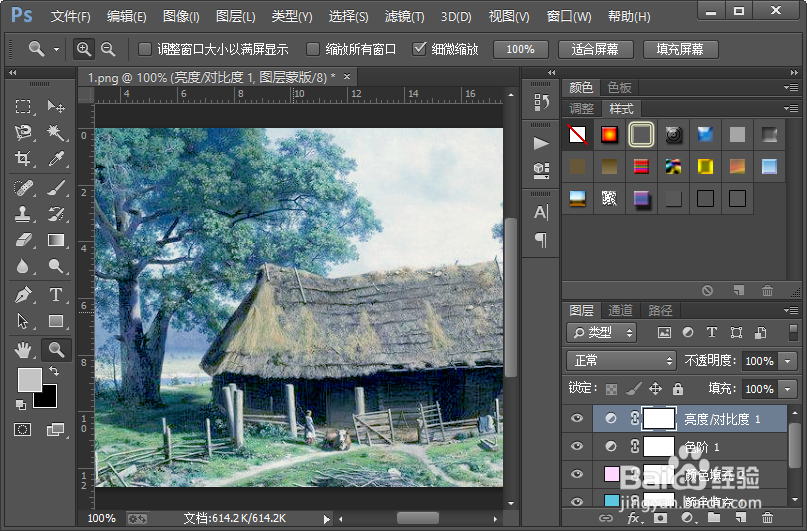Open the Actions panel play icon
The width and height of the screenshot is (807, 531).
click(x=541, y=143)
